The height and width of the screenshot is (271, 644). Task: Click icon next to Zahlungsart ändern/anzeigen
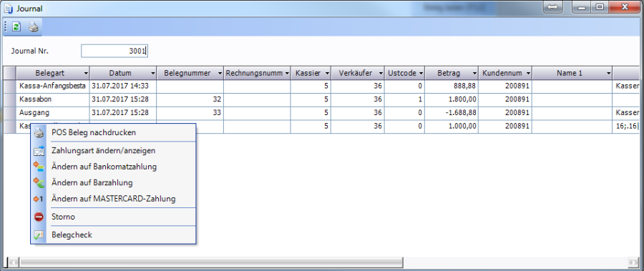point(39,151)
